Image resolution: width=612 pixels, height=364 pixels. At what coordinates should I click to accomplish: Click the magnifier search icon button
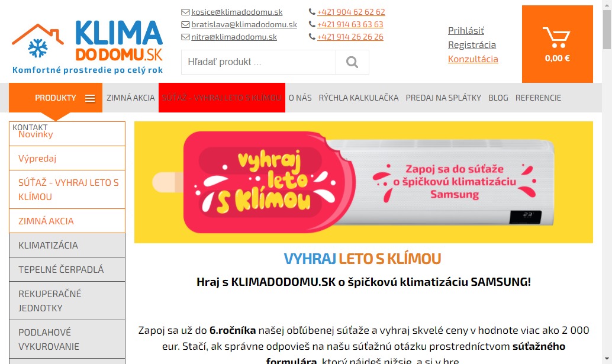pyautogui.click(x=352, y=62)
